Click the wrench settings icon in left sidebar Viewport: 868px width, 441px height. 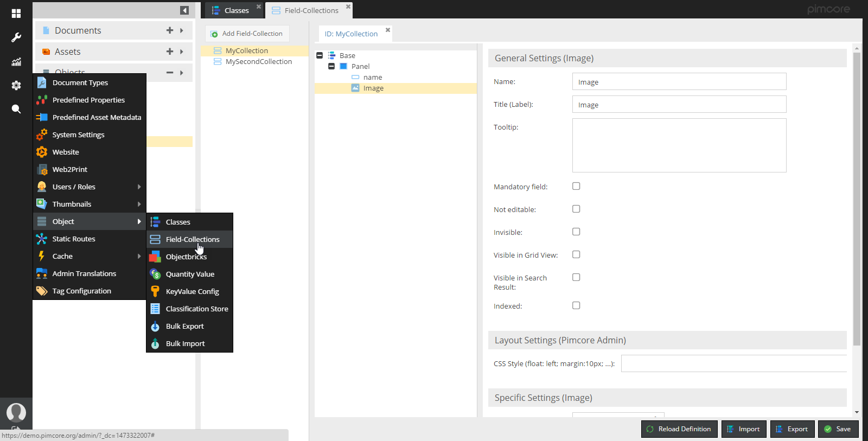tap(16, 37)
